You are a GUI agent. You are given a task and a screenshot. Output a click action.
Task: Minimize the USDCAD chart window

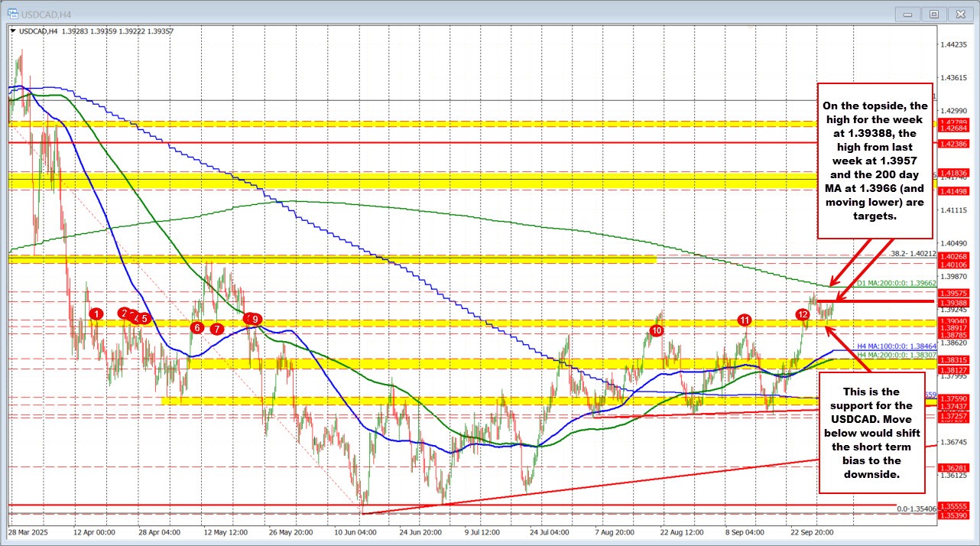(x=908, y=14)
